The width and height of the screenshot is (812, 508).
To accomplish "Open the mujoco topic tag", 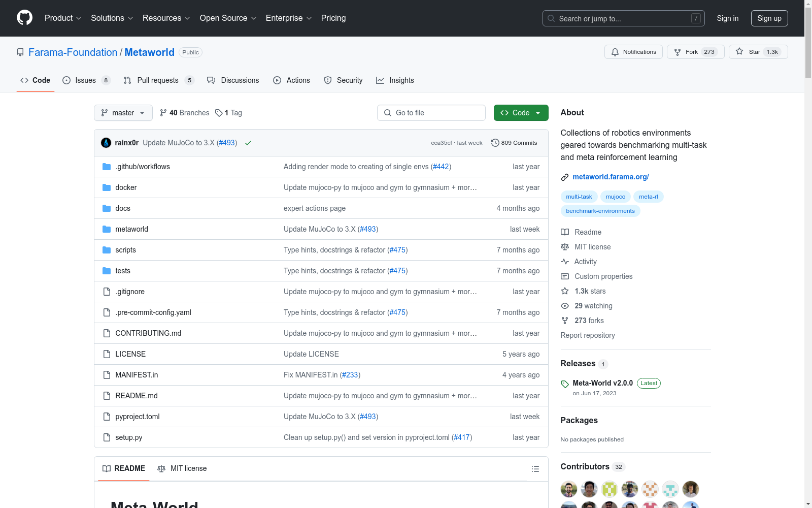I will (615, 197).
